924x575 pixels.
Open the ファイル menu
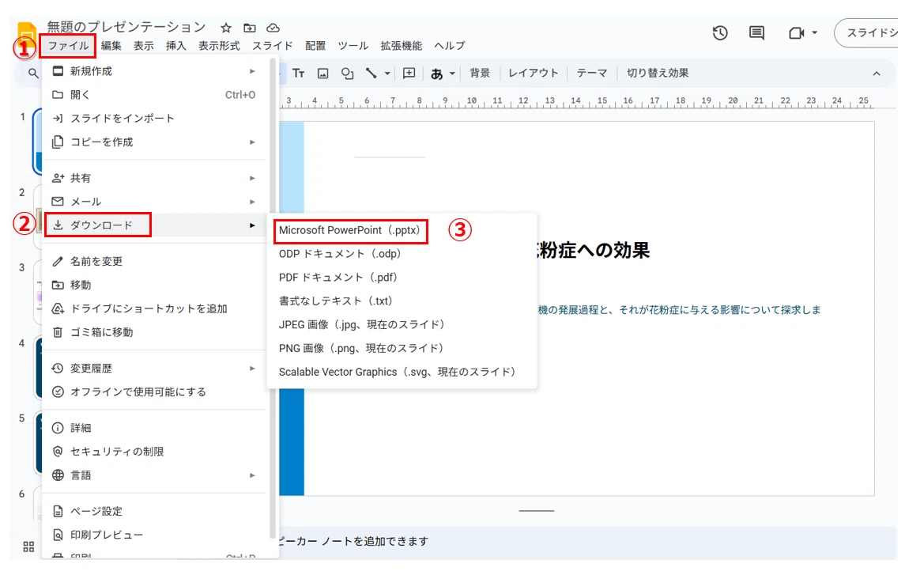click(x=68, y=45)
